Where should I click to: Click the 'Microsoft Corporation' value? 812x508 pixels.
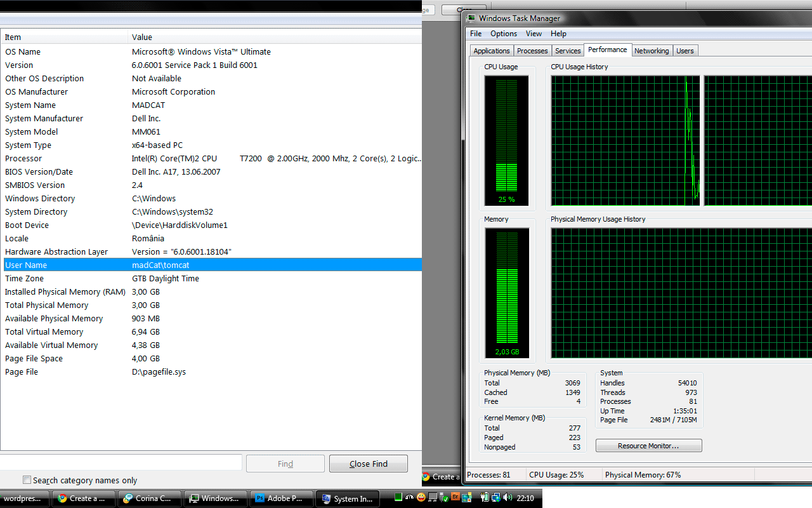coord(173,92)
